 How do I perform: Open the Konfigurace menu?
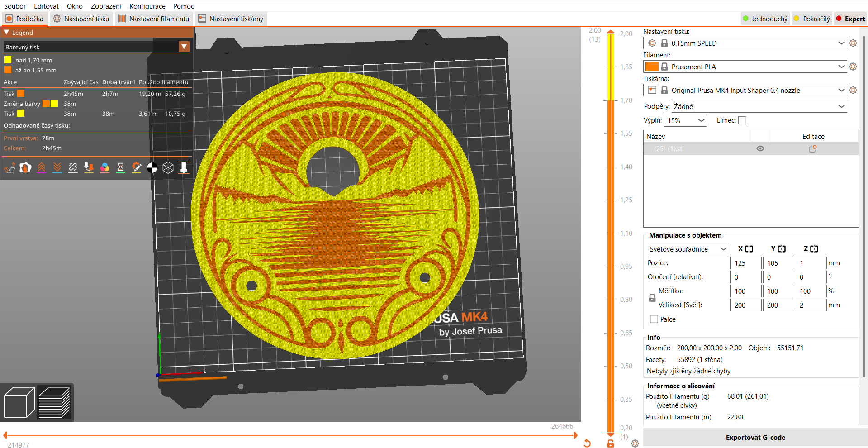[147, 6]
